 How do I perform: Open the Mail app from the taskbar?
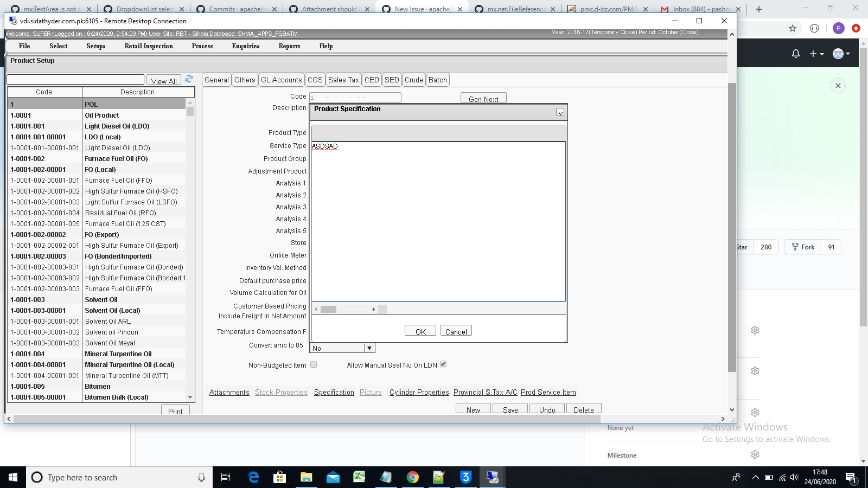(x=333, y=477)
